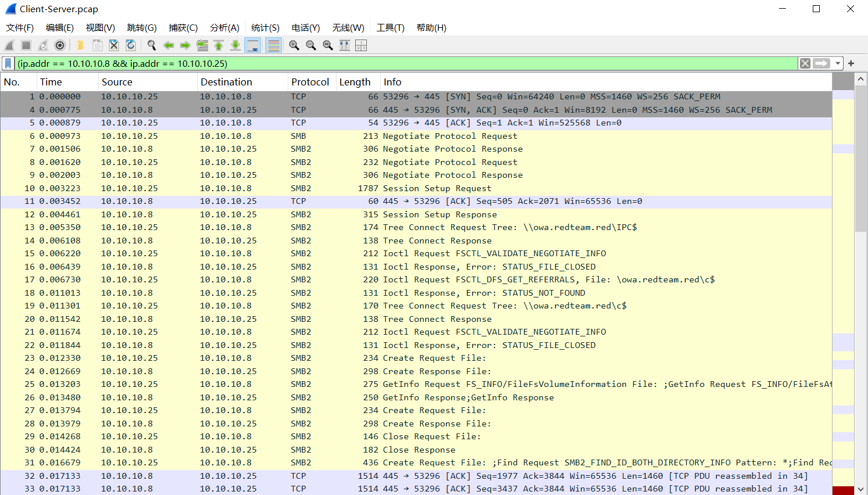Clear the display filter with X button

pos(805,63)
